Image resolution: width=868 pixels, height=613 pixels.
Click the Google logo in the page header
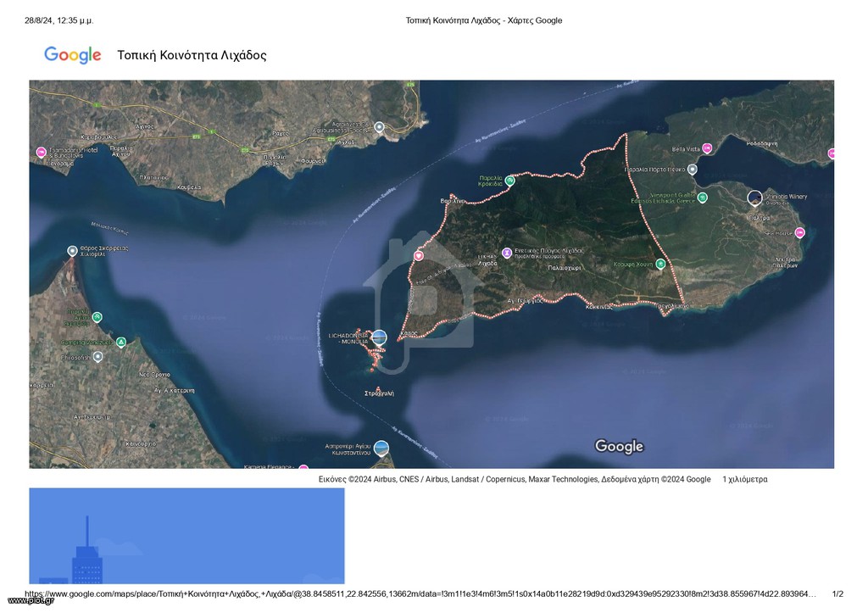(x=73, y=55)
